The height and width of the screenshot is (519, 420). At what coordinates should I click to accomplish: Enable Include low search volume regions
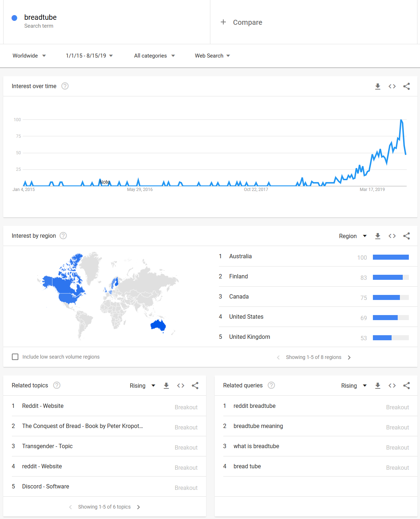[15, 357]
